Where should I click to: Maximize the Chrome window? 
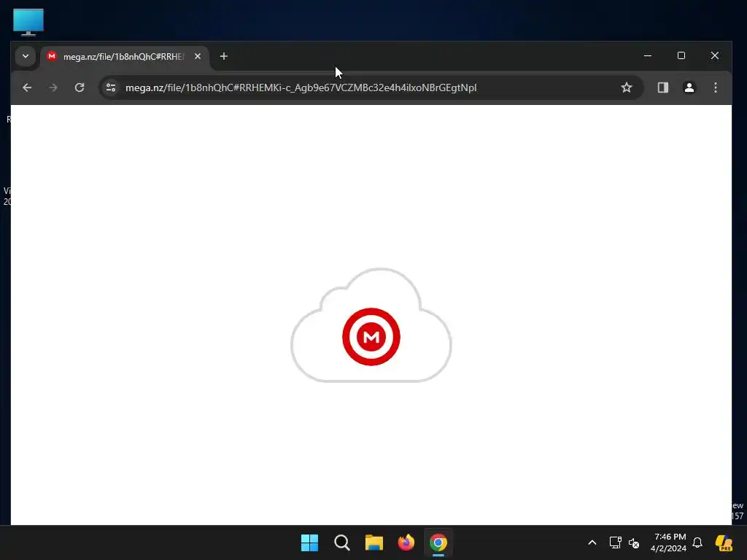[681, 55]
